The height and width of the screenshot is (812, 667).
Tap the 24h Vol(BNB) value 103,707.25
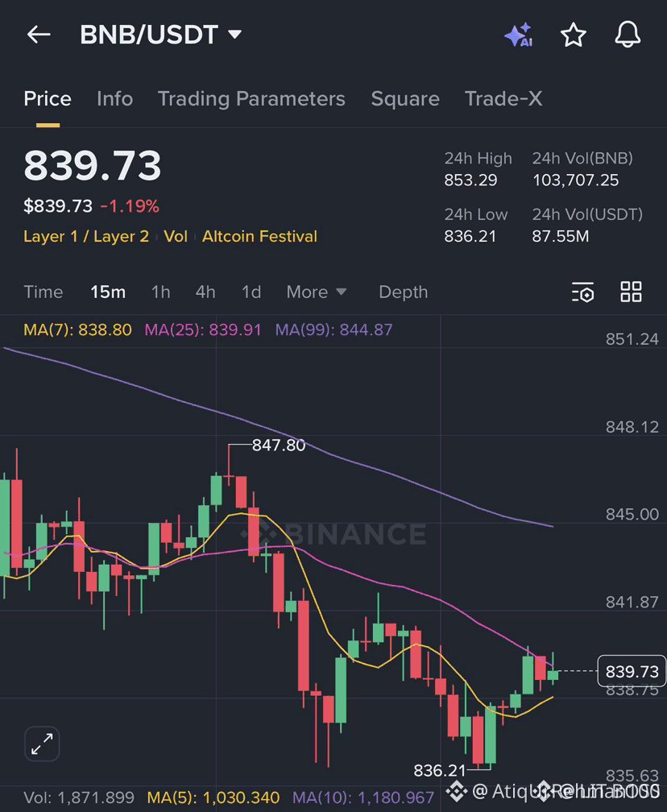(575, 180)
